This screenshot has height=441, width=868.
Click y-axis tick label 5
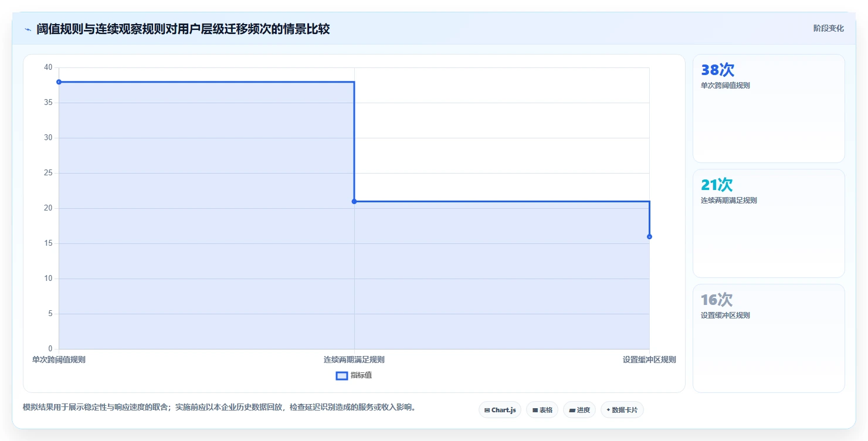tap(50, 314)
